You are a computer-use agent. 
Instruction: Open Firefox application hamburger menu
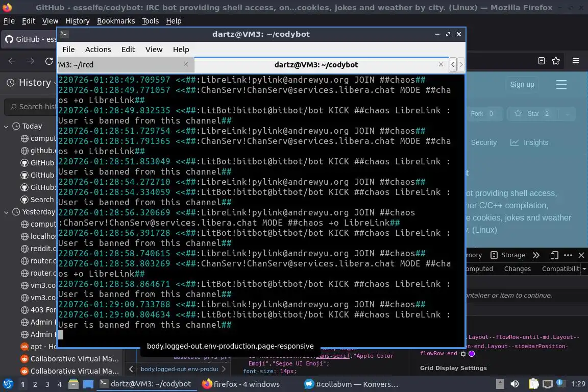576,61
